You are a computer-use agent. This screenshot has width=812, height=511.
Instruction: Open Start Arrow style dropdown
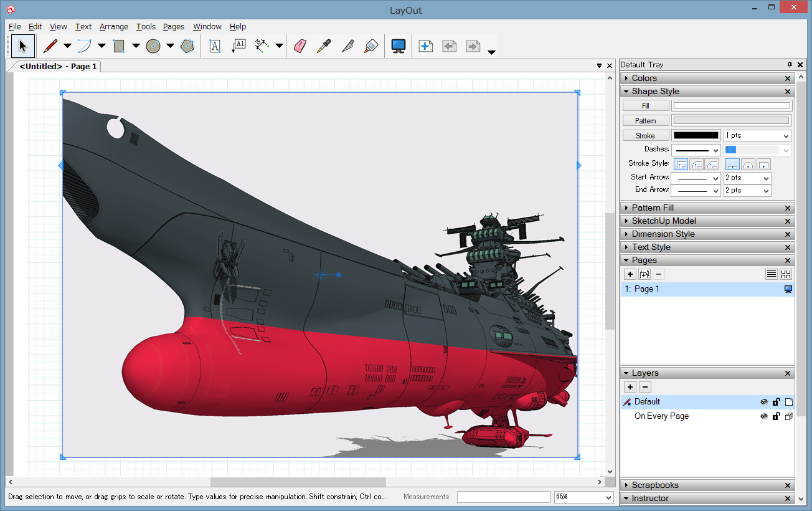coord(716,178)
